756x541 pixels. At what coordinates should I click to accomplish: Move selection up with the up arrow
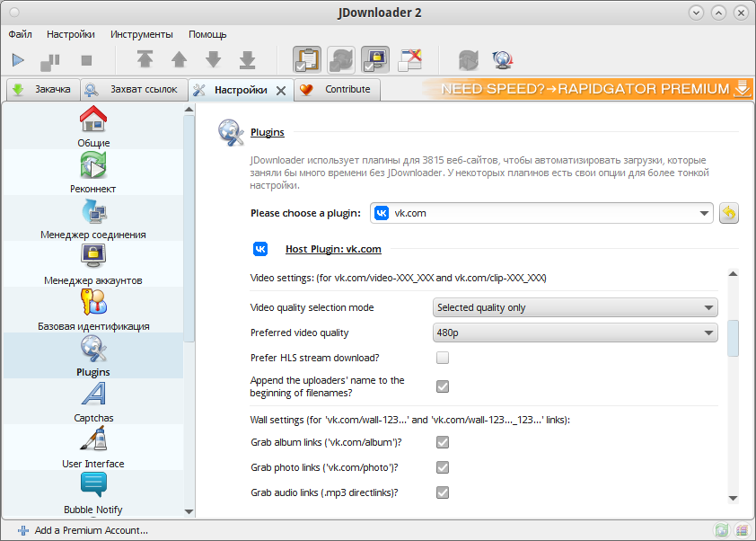click(179, 59)
